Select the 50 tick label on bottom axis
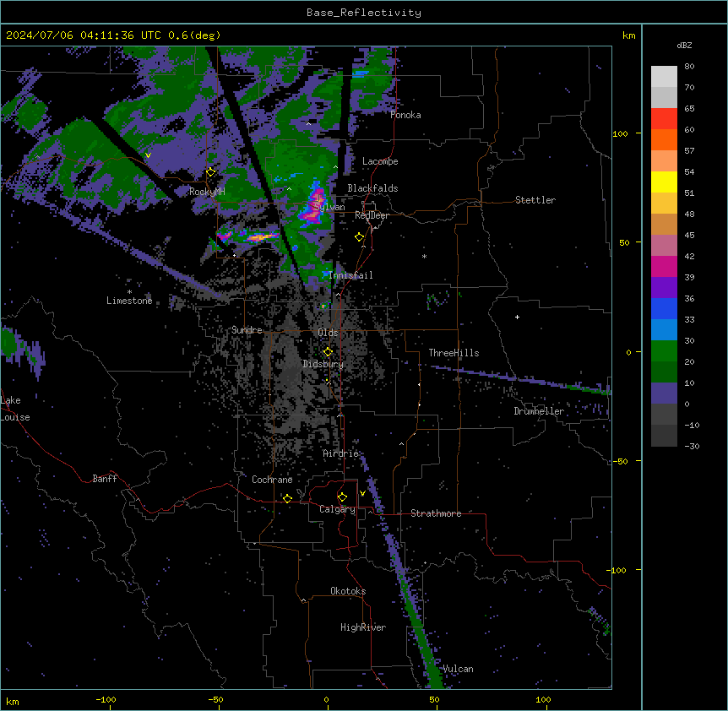The width and height of the screenshot is (728, 711). pyautogui.click(x=435, y=699)
